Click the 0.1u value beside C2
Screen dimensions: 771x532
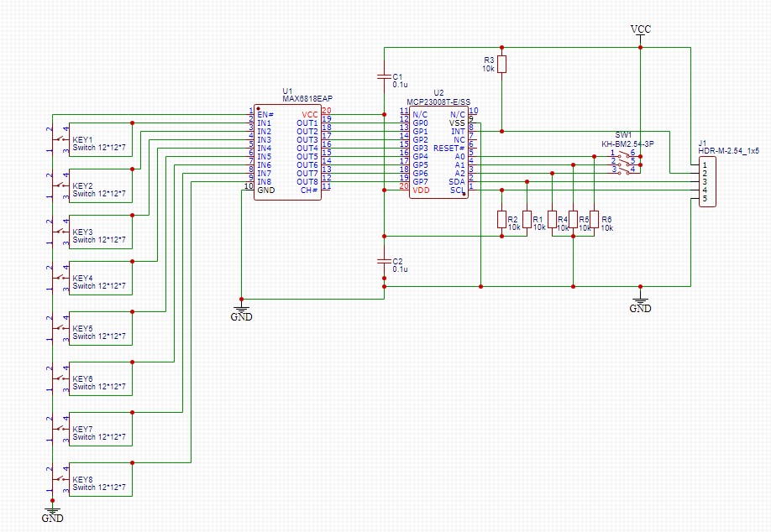click(401, 269)
